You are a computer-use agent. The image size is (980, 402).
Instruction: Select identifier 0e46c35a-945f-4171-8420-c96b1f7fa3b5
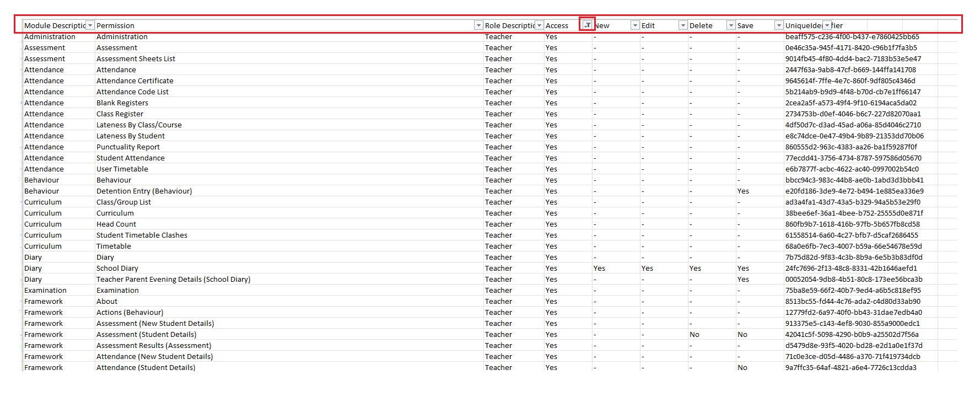(x=851, y=47)
